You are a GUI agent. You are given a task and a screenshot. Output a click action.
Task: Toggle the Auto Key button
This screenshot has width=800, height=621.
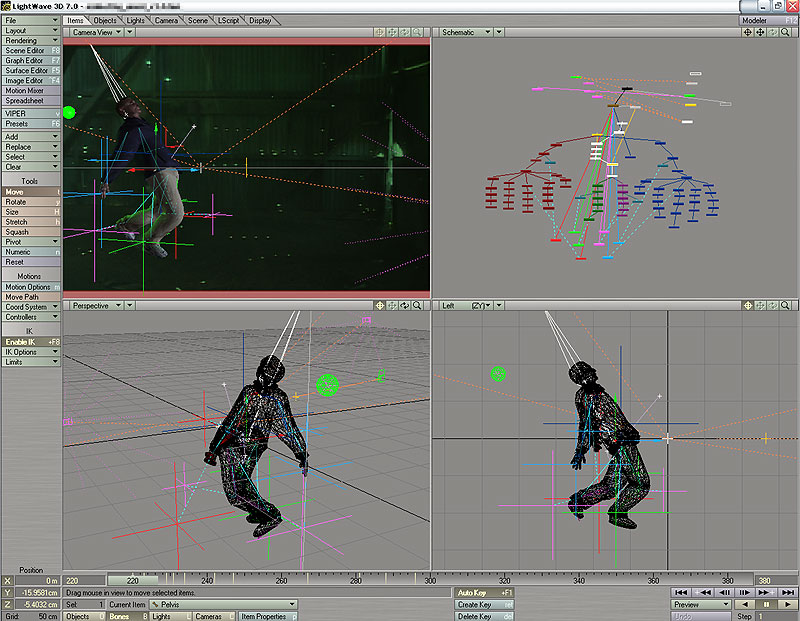pyautogui.click(x=482, y=593)
